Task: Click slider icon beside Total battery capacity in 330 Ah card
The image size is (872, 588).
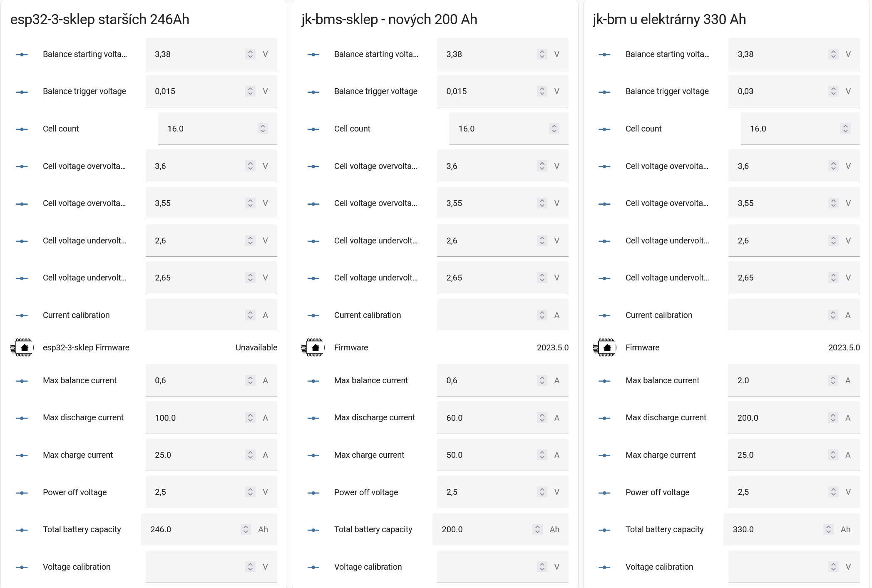Action: coord(604,530)
